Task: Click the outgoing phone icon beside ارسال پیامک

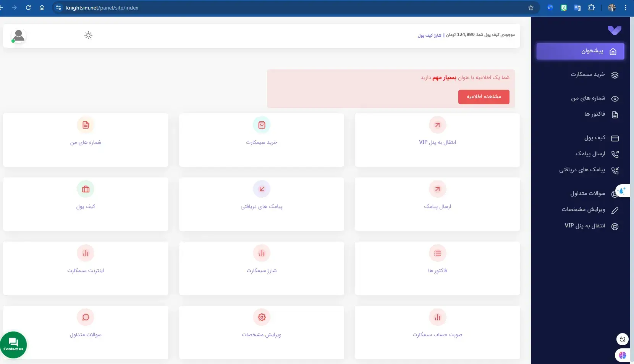Action: pos(615,154)
